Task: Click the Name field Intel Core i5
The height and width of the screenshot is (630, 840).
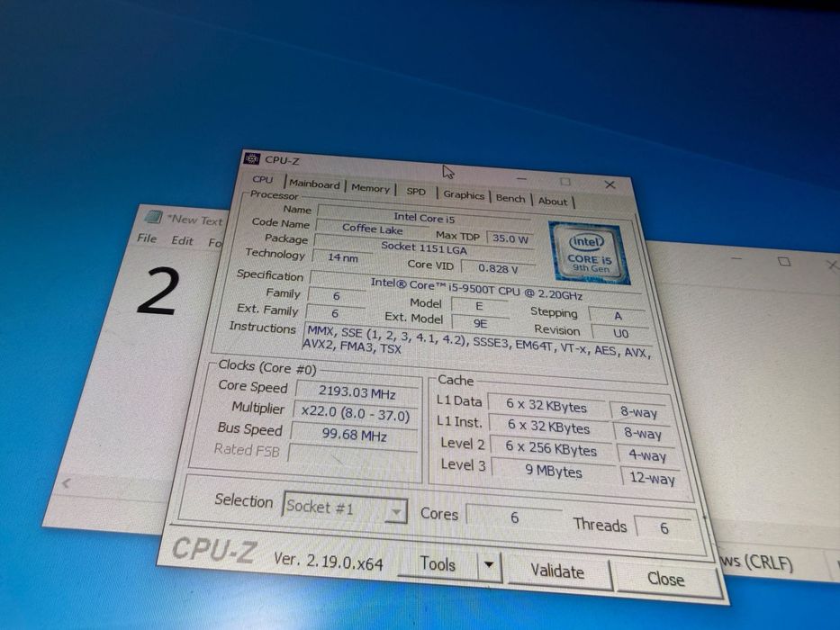Action: point(424,218)
